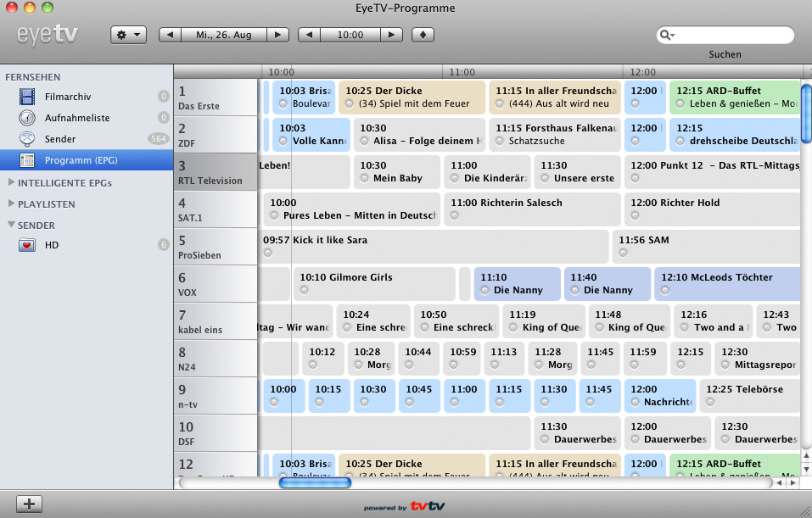Click the plus add button at bottom
The image size is (812, 518).
[29, 504]
